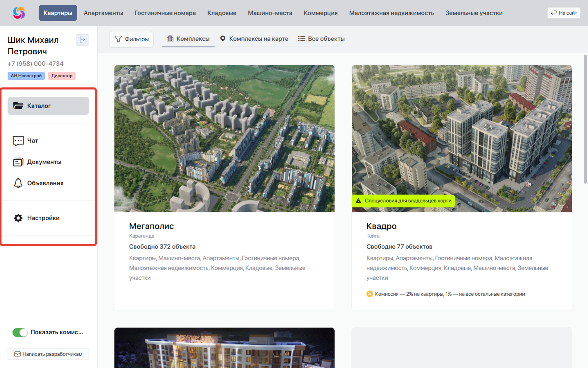
Task: Open Catalog via the folder icon
Action: [x=18, y=106]
